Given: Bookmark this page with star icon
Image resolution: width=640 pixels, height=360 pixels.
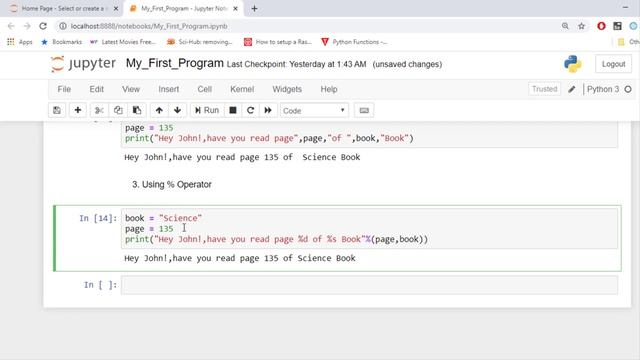Looking at the screenshot, I should pos(581,26).
